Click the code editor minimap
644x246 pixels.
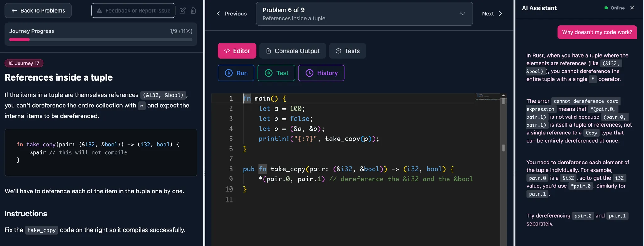click(x=487, y=97)
